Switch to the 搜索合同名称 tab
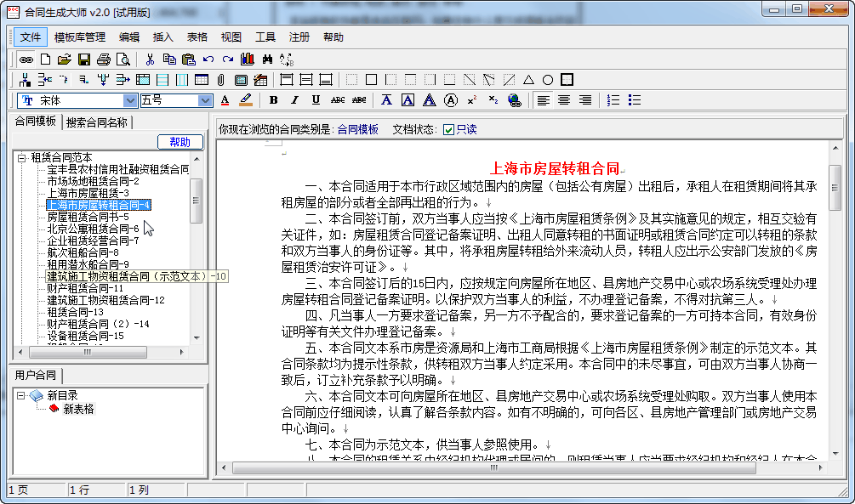 pos(97,122)
